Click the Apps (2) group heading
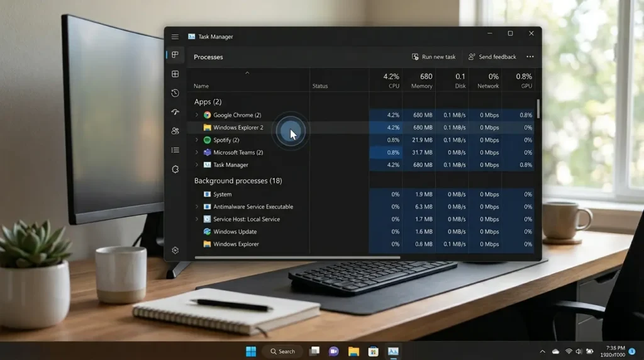Image resolution: width=644 pixels, height=360 pixels. pos(208,101)
